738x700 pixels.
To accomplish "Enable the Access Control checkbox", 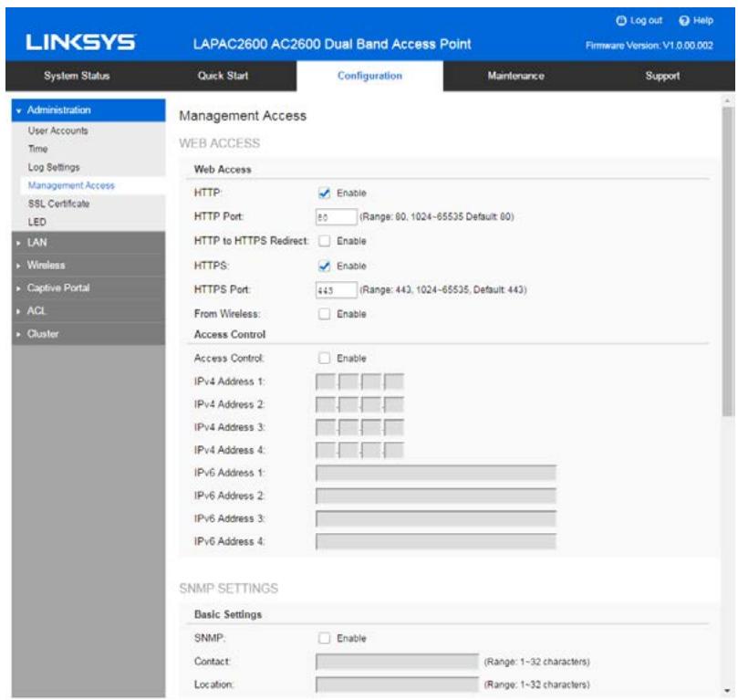I will point(324,359).
